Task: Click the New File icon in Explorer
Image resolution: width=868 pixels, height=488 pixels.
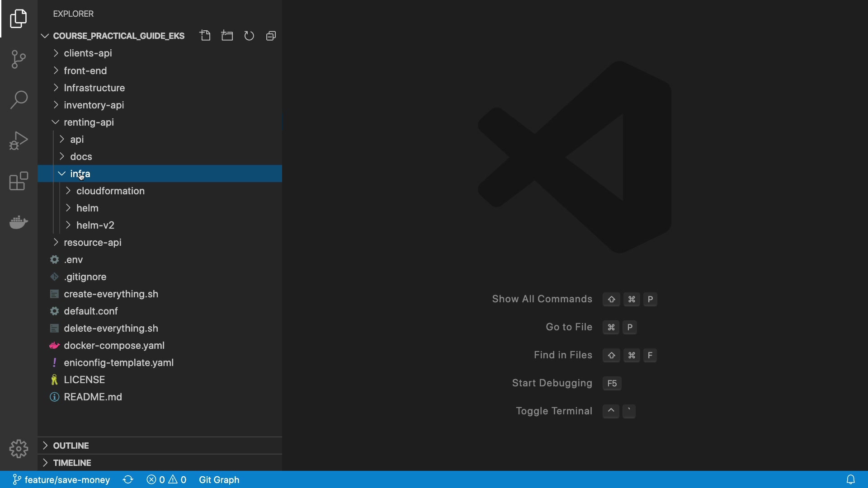Action: [205, 36]
